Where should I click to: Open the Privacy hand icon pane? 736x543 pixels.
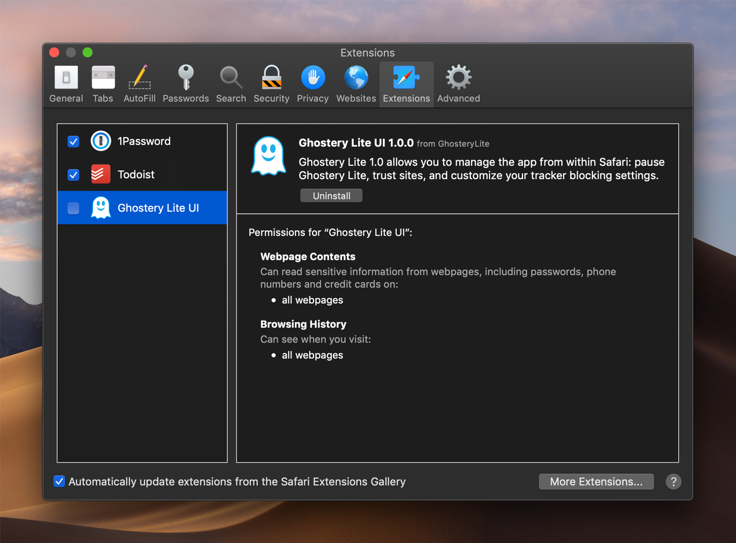[x=313, y=84]
